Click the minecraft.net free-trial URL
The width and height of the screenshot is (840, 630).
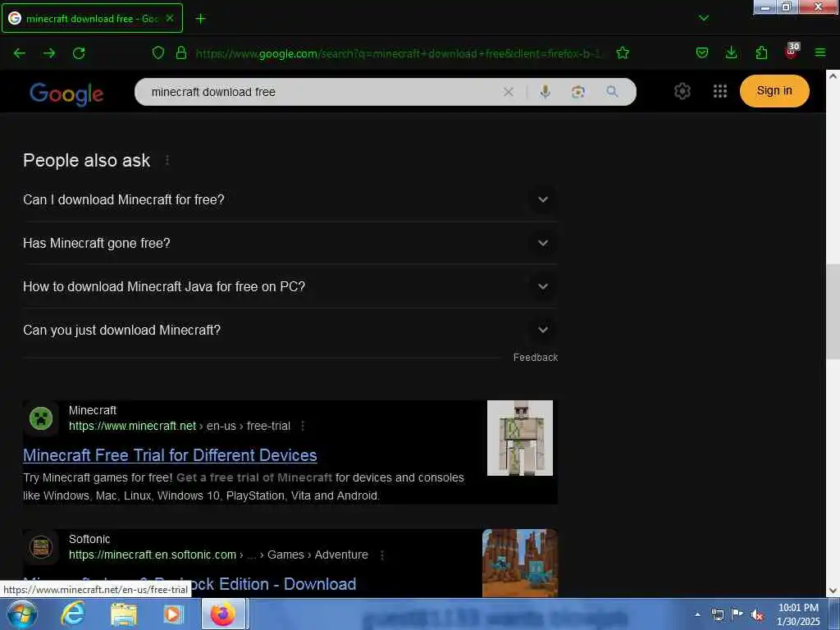pos(180,426)
